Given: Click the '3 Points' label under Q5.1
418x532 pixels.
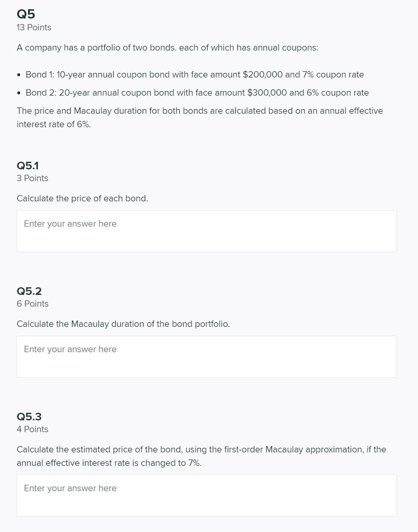Looking at the screenshot, I should click(x=32, y=178).
